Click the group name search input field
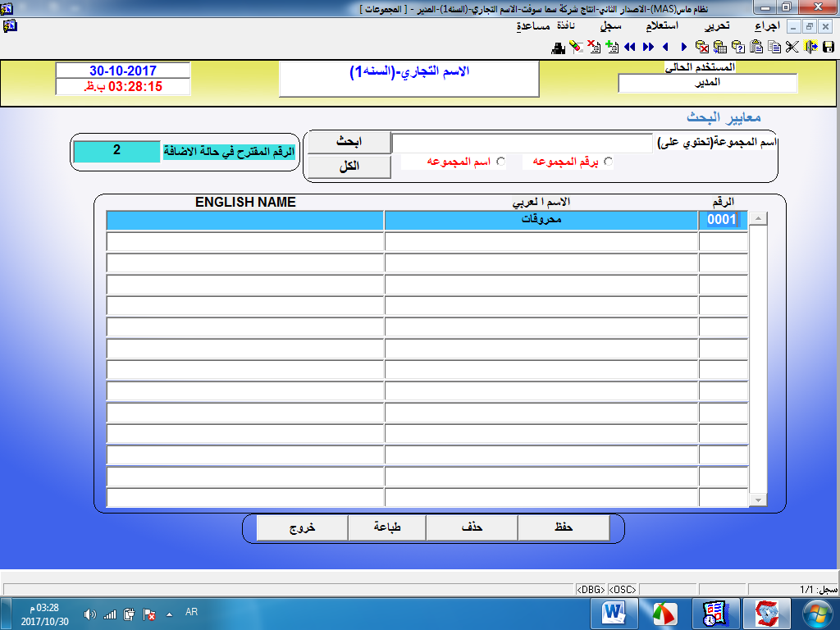 522,144
